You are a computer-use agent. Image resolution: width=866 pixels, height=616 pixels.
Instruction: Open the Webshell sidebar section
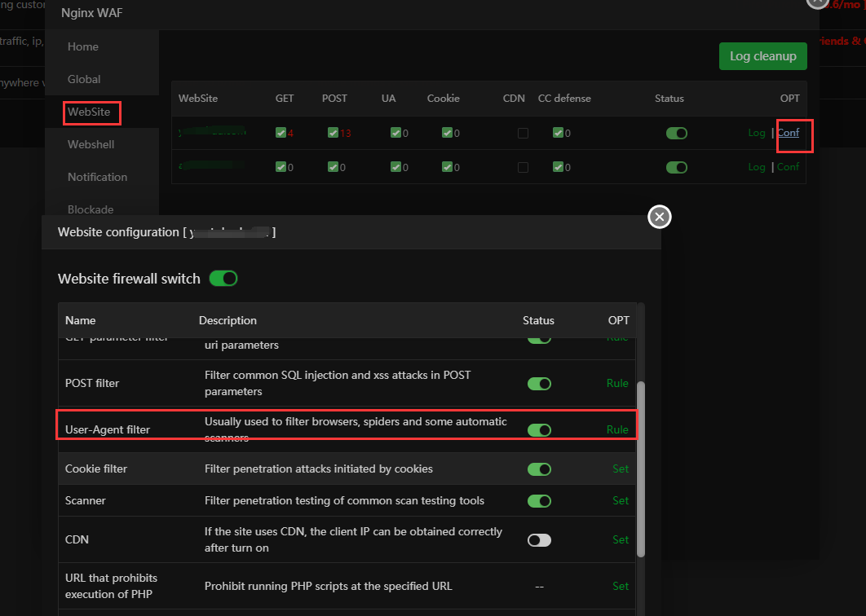click(x=91, y=144)
